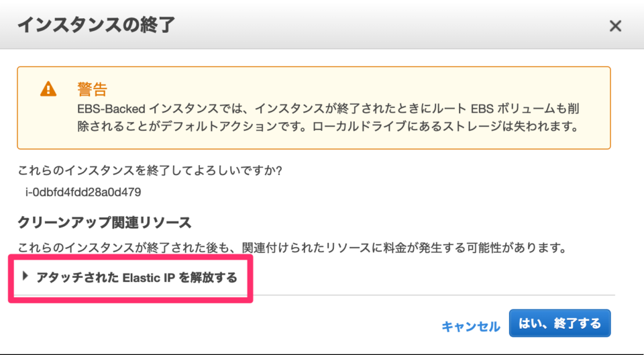Click the EBS-Backed warning message first line
Viewport: 644px width, 355px height.
(328, 109)
